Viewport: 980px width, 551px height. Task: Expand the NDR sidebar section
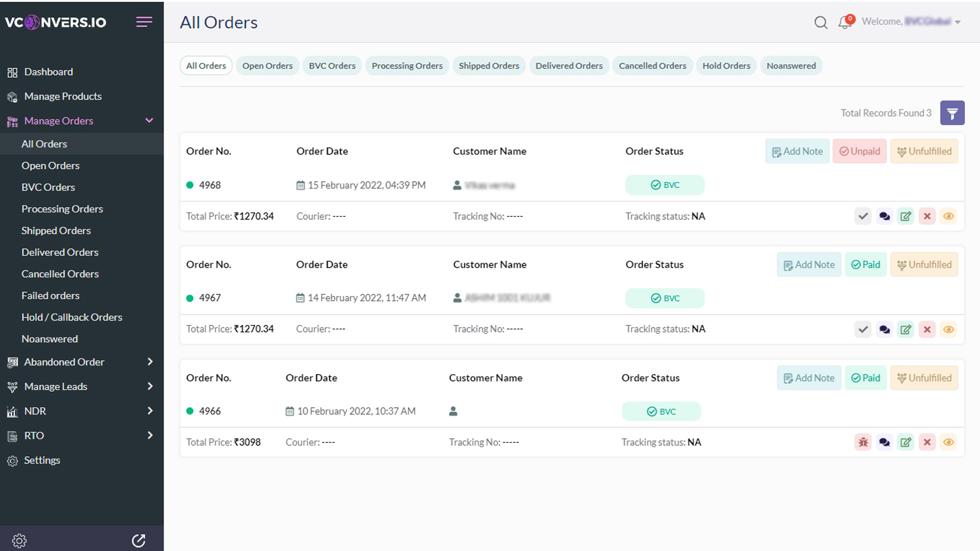point(149,411)
